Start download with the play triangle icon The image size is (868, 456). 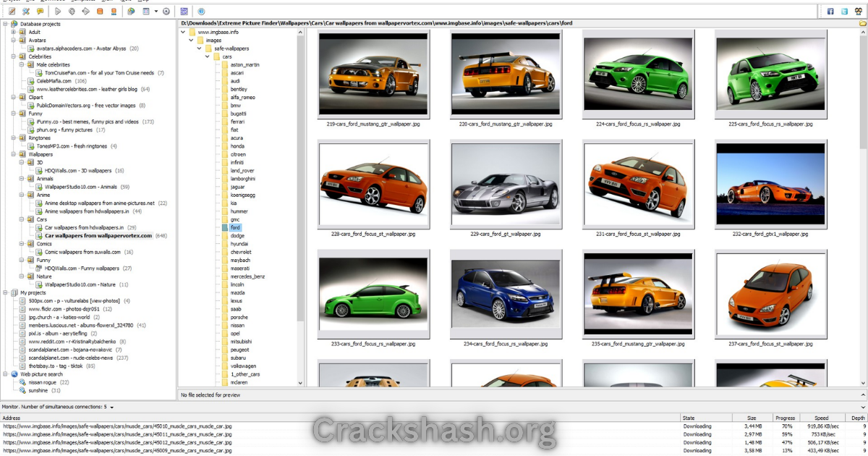[58, 12]
